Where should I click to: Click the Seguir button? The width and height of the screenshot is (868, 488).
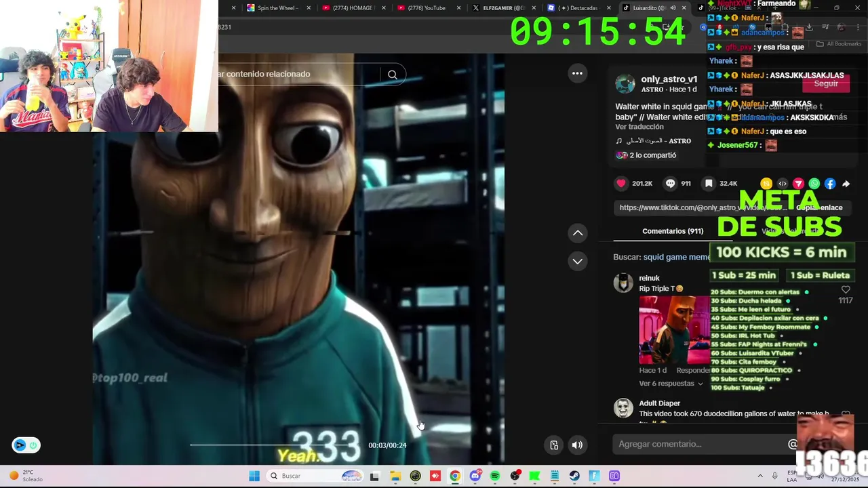click(825, 83)
